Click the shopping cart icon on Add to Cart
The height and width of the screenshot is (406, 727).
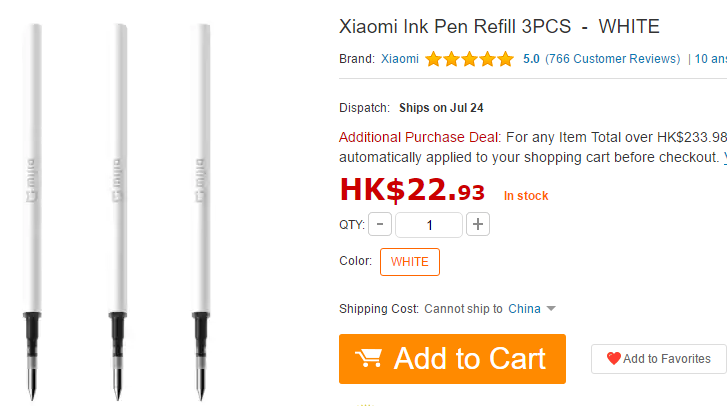tap(369, 358)
